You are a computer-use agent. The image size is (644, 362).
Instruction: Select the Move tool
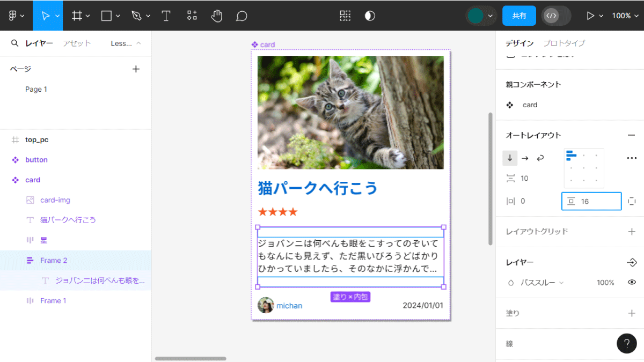pos(45,16)
